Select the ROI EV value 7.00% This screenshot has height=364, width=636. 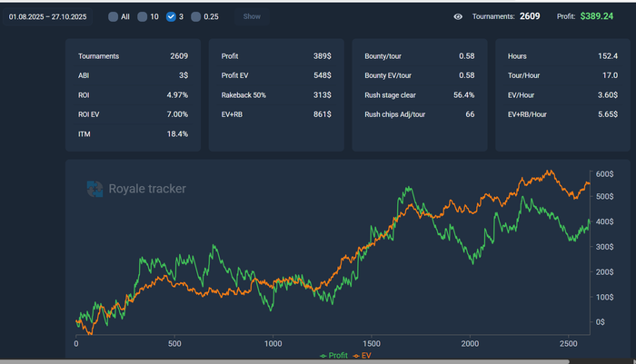pos(177,114)
